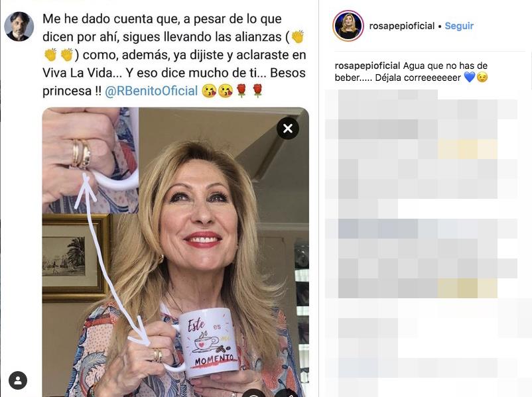Image resolution: width=532 pixels, height=397 pixels.
Task: Click the tweet text mentioning Viva La Vida
Action: (x=174, y=55)
